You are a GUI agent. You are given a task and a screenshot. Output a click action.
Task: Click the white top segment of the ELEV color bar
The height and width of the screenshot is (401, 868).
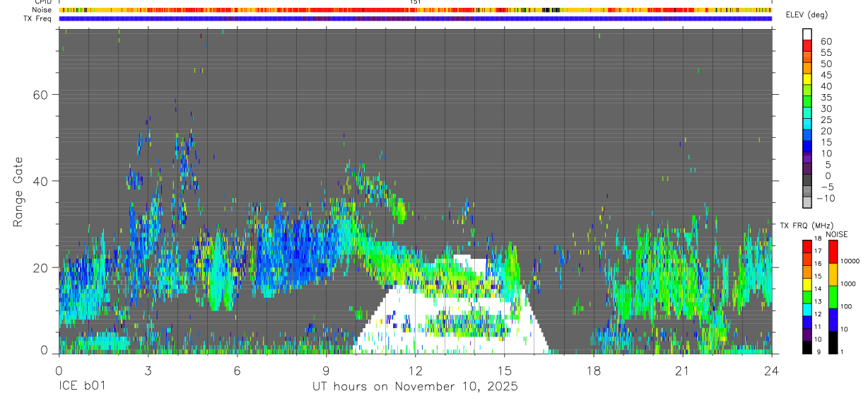[x=807, y=33]
